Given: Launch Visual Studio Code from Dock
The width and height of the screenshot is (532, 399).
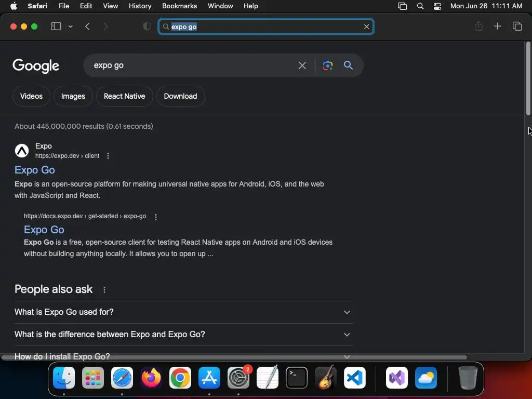Looking at the screenshot, I should [x=354, y=378].
